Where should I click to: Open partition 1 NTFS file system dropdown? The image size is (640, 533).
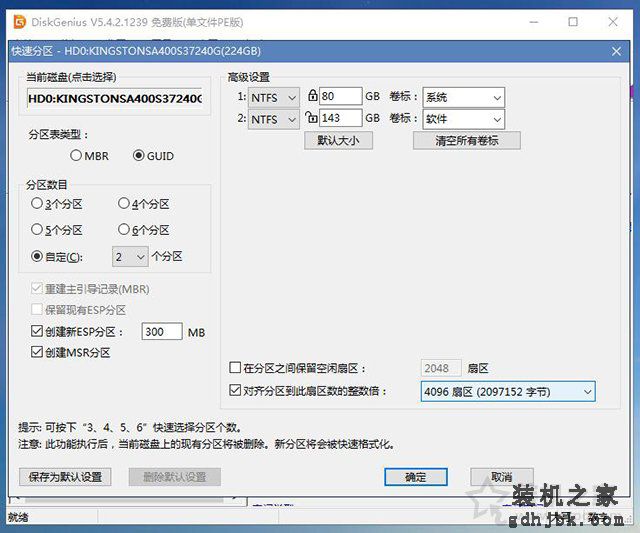[274, 98]
